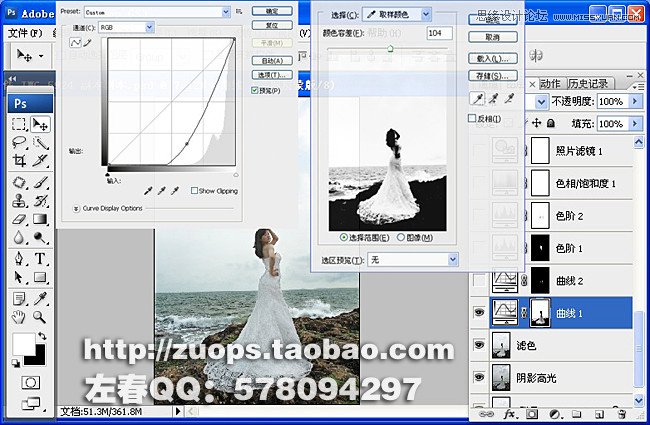Screen dimensions: 650x425
Task: Change screen mode in the toolbox
Action: [x=32, y=403]
